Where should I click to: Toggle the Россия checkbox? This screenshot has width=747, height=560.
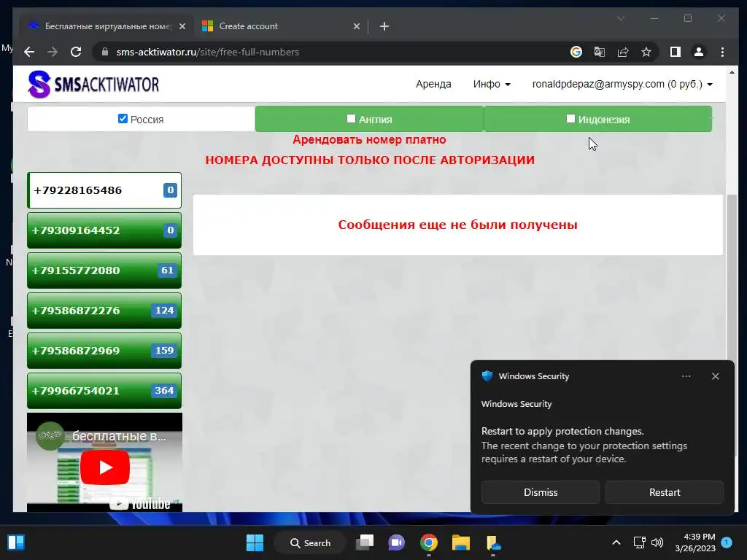123,119
